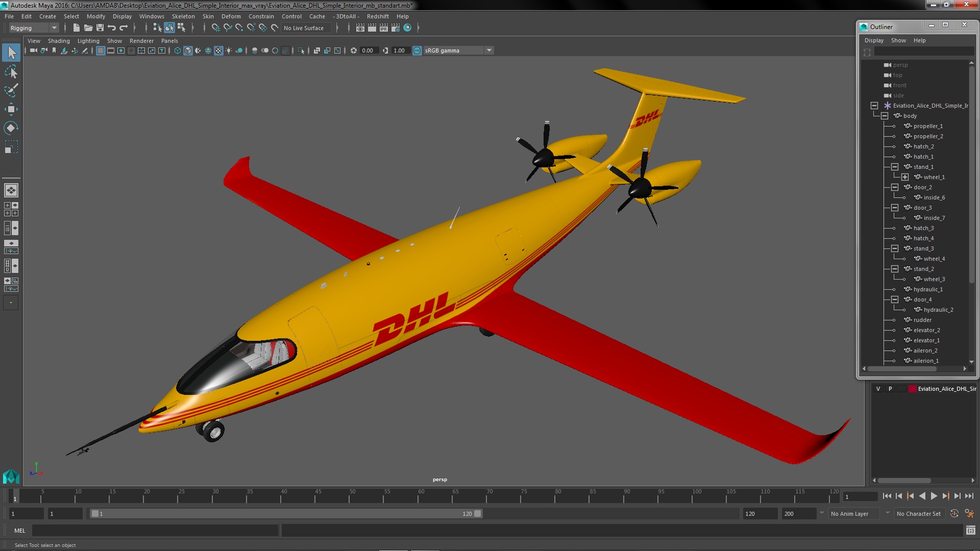Open the Redshift menu
Screen dimensions: 980x551
(378, 16)
